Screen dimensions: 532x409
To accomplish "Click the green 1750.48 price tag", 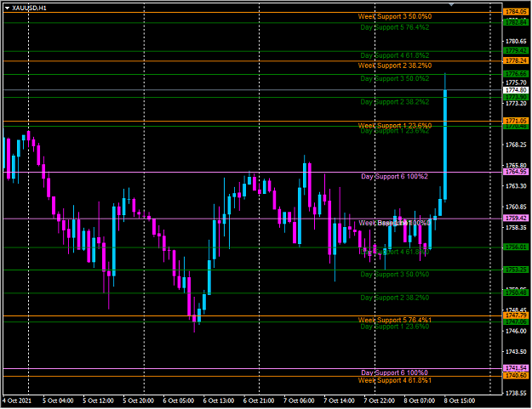I will tap(516, 293).
